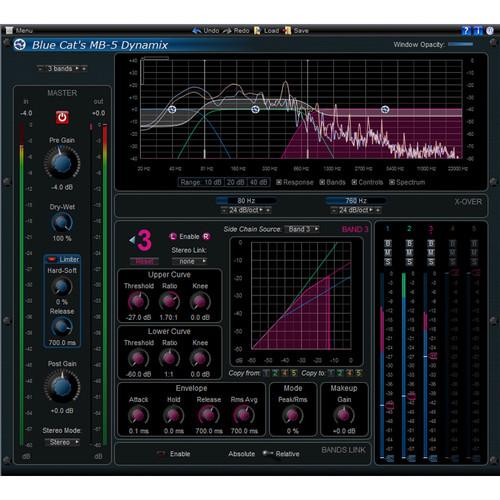Solo band 3 with S button
The height and width of the screenshot is (500, 500).
(431, 262)
